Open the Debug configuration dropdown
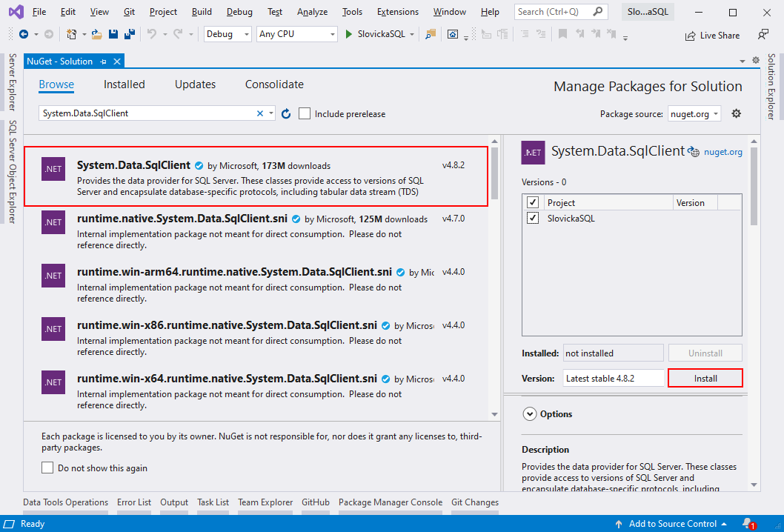 [227, 34]
